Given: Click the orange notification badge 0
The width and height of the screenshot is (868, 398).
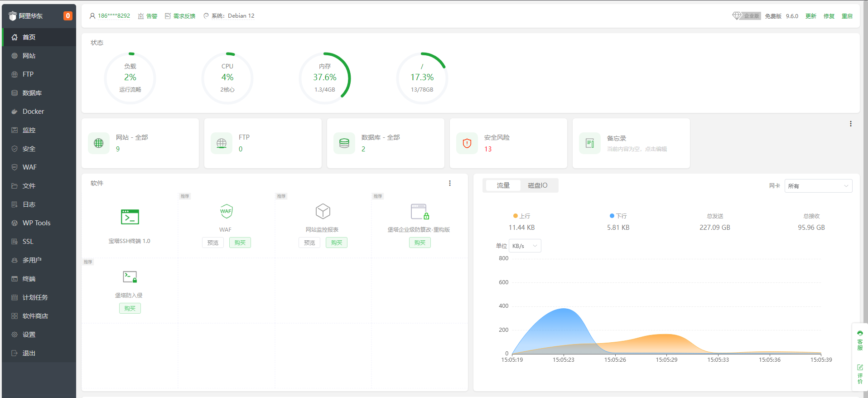Looking at the screenshot, I should click(68, 16).
